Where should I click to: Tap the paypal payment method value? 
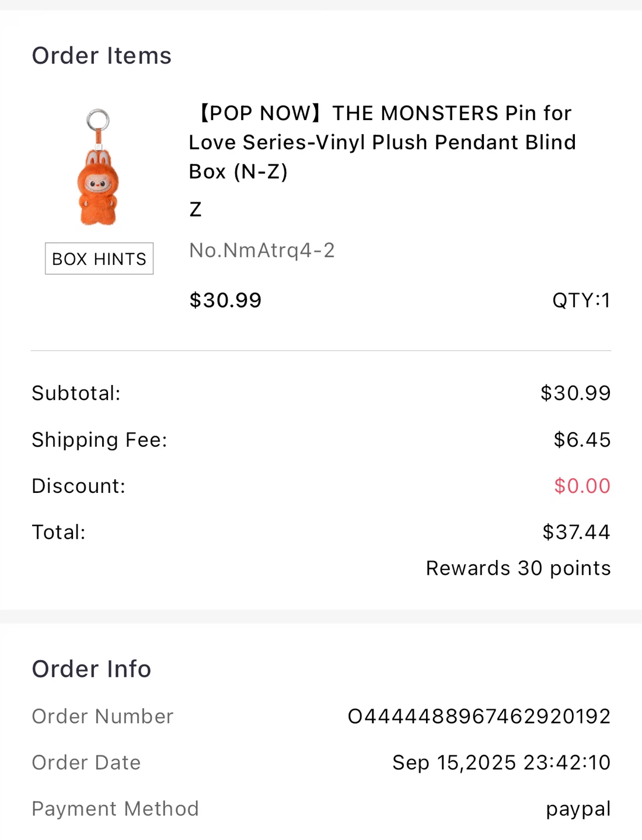pos(578,809)
